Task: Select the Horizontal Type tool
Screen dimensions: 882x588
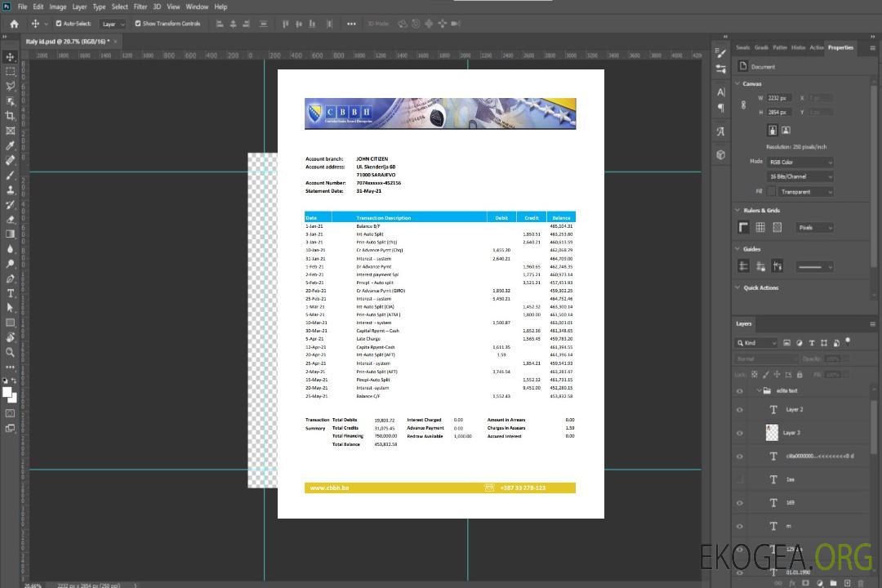Action: coord(10,293)
